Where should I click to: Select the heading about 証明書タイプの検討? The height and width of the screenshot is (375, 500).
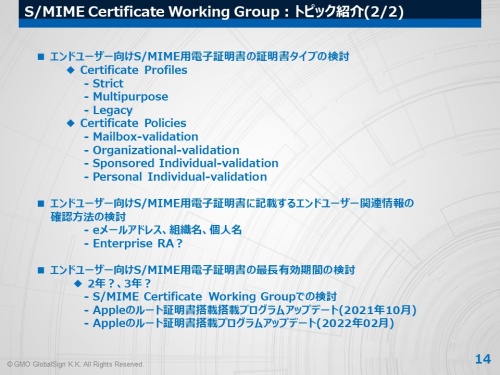pos(199,56)
